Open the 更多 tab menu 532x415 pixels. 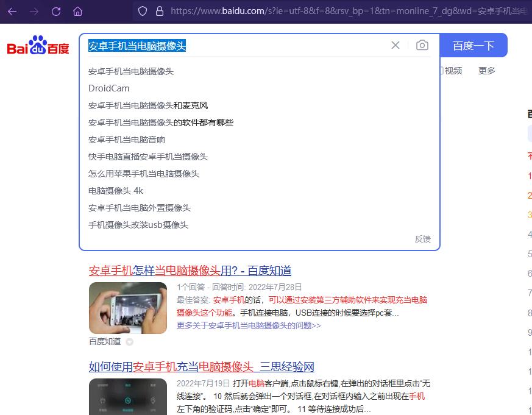(x=486, y=71)
